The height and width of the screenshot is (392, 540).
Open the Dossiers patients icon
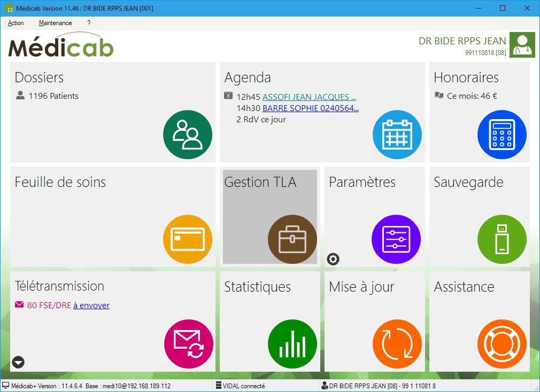[x=187, y=134]
